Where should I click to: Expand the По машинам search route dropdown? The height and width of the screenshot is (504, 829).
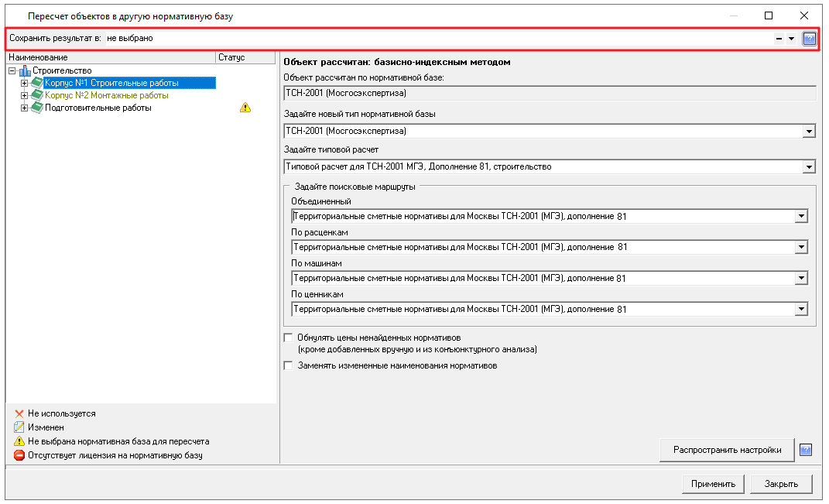point(801,279)
